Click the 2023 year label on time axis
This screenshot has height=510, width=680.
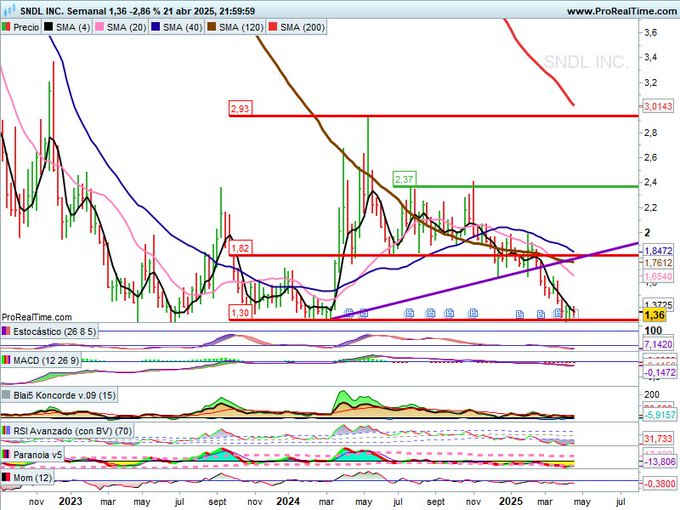coord(70,501)
